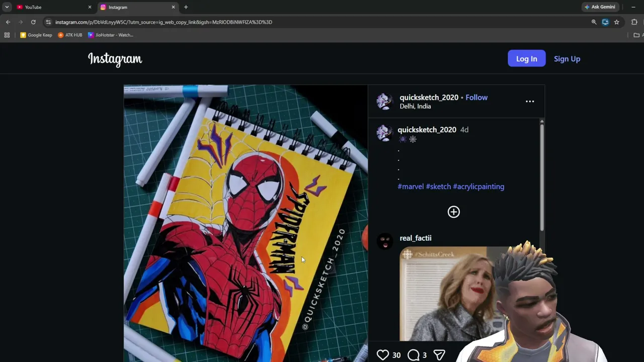The image size is (644, 362).
Task: Click the Sign Up link
Action: click(567, 59)
